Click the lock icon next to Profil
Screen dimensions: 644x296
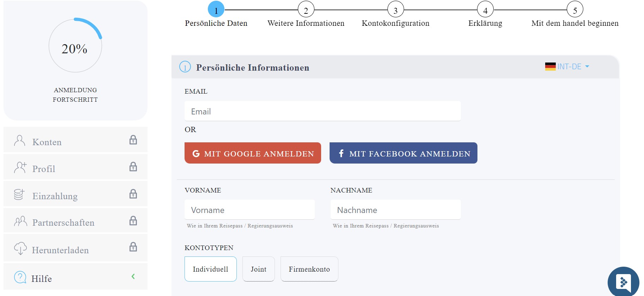(x=133, y=167)
